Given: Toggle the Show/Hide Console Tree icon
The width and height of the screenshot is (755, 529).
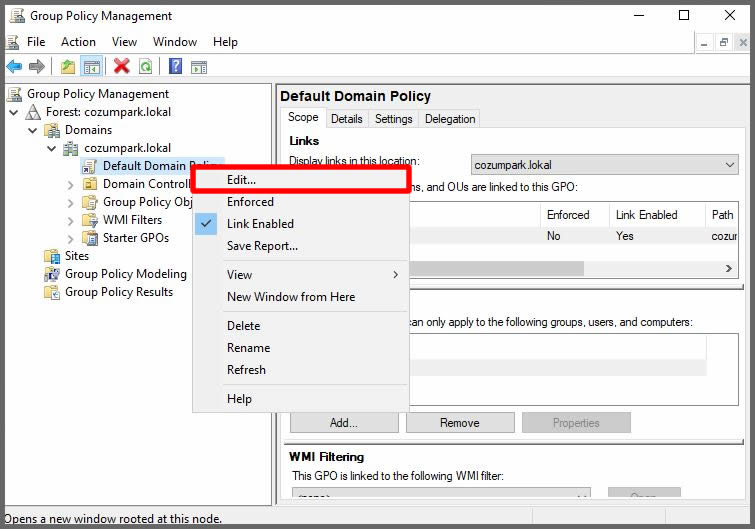Looking at the screenshot, I should click(x=91, y=66).
